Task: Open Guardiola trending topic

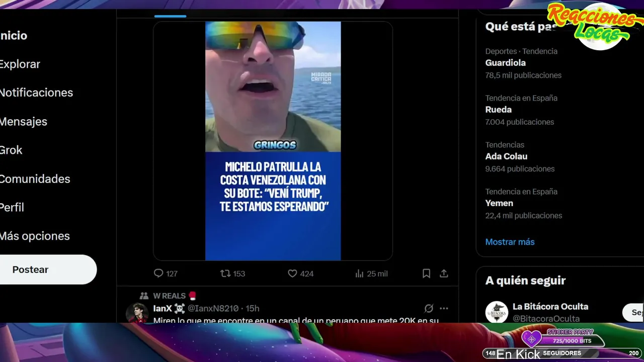Action: [506, 63]
